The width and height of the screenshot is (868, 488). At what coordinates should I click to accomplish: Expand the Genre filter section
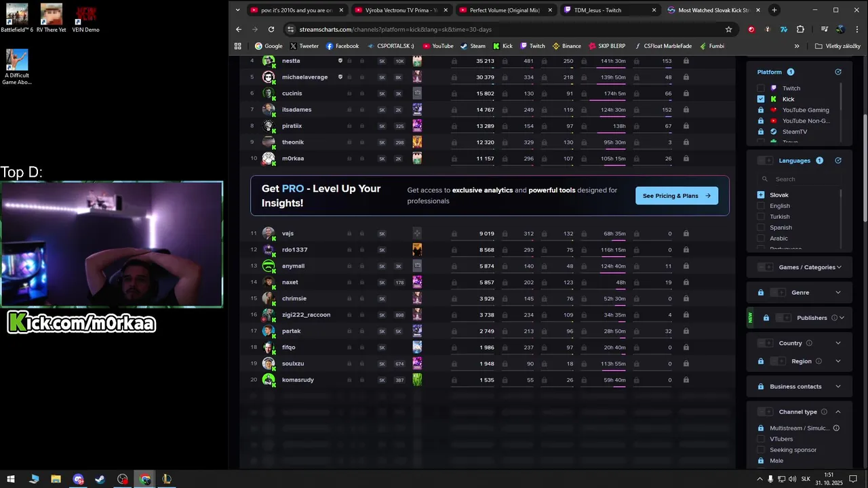pos(838,293)
